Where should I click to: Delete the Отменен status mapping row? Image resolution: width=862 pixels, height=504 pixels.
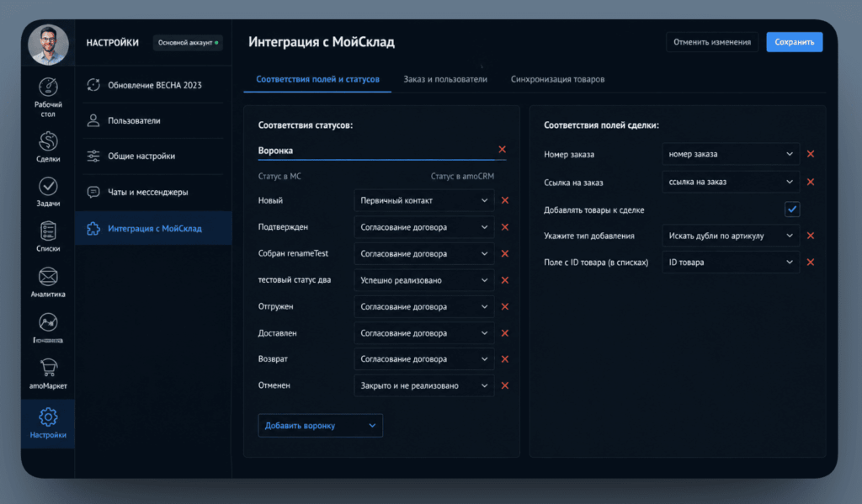[x=505, y=385]
